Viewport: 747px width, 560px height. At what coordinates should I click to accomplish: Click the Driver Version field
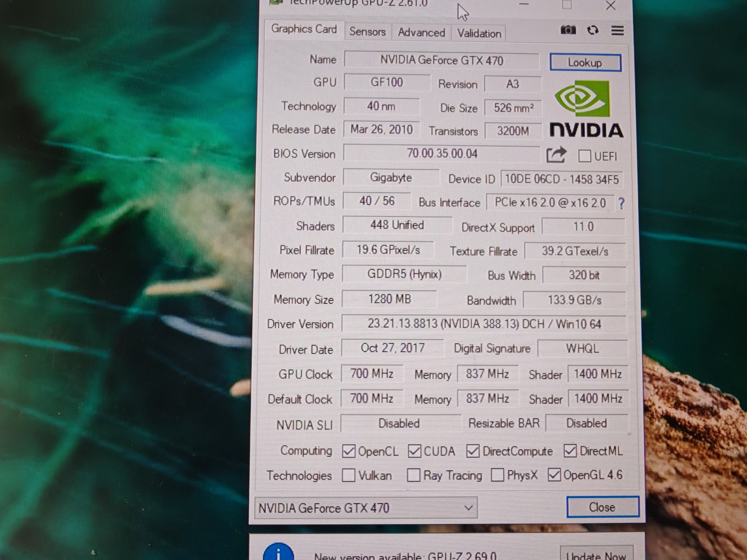(x=484, y=324)
